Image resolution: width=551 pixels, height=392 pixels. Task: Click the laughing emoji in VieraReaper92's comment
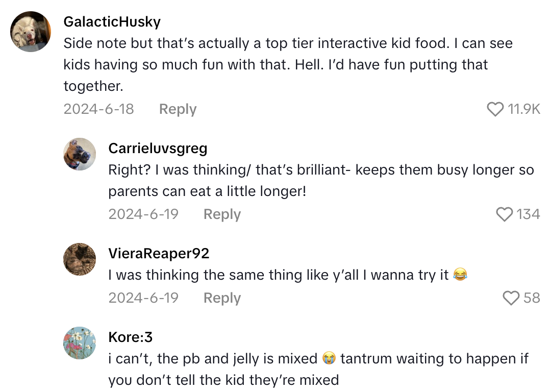[460, 274]
